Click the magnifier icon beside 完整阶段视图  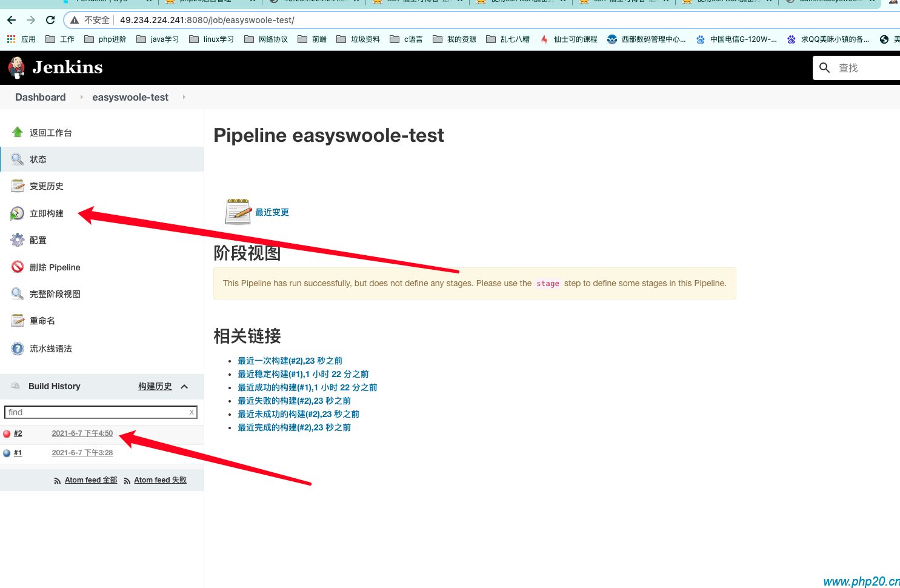point(18,294)
